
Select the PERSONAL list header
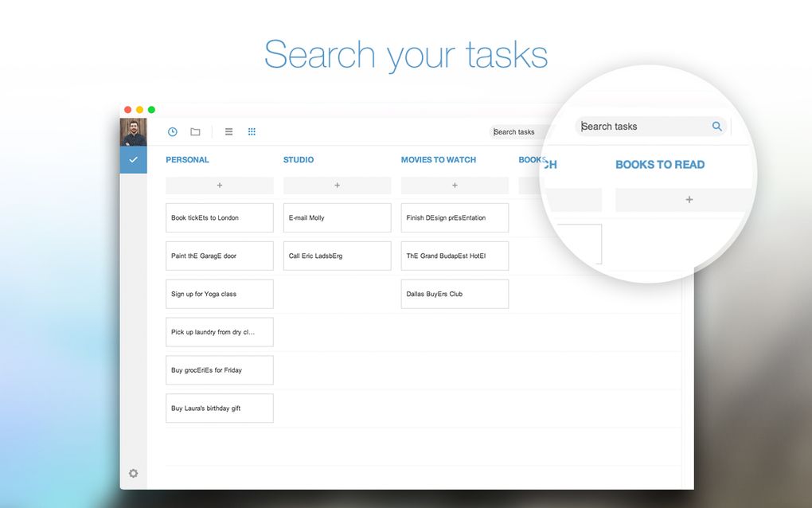(187, 160)
